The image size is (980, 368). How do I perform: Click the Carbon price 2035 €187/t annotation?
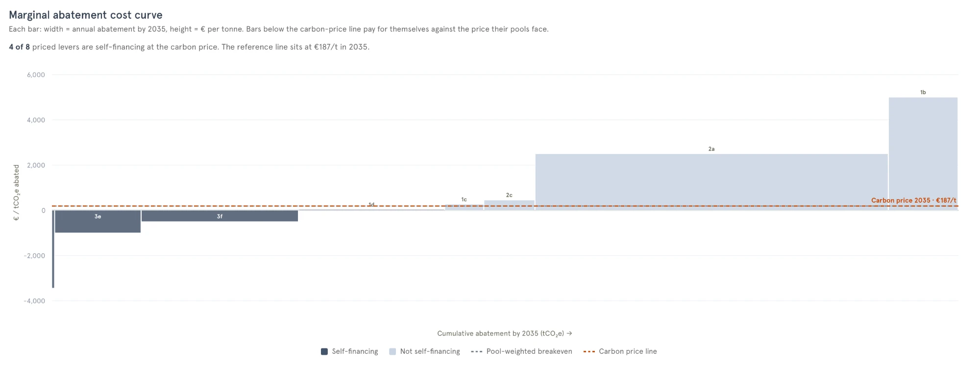click(913, 200)
